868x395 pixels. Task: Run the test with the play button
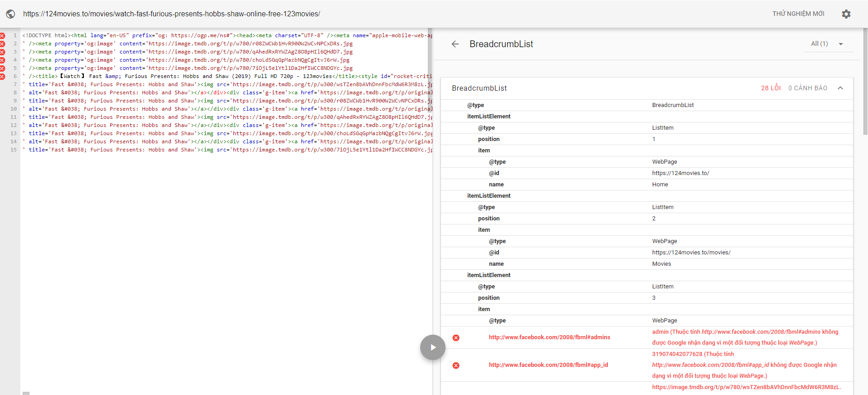[x=433, y=347]
